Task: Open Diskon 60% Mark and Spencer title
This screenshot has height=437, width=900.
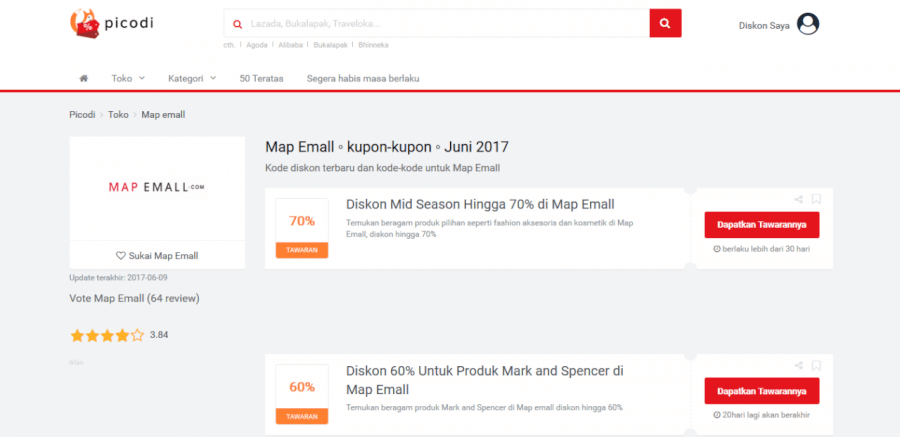Action: [485, 380]
